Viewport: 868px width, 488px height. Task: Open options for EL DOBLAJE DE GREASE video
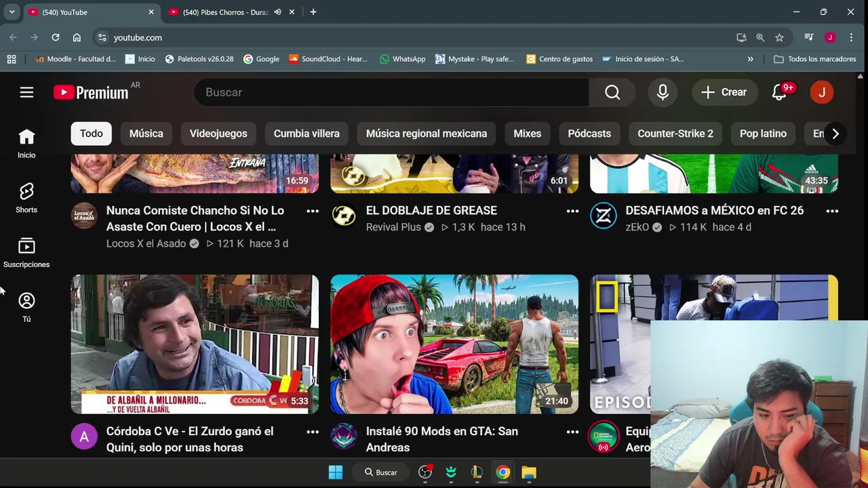point(572,211)
